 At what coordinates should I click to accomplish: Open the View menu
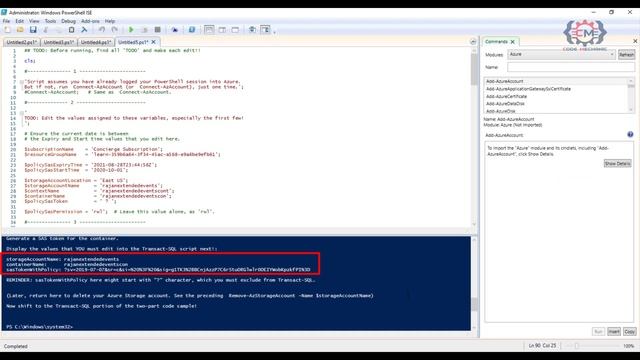(x=34, y=21)
